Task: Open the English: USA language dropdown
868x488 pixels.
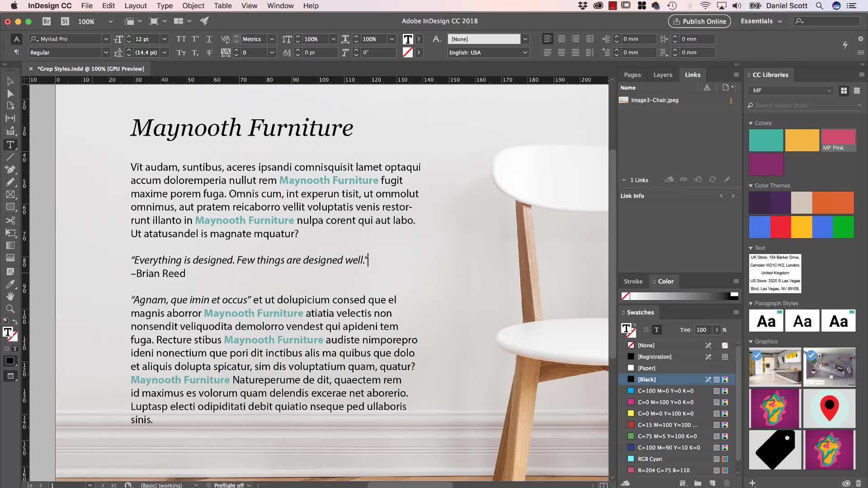Action: (525, 52)
